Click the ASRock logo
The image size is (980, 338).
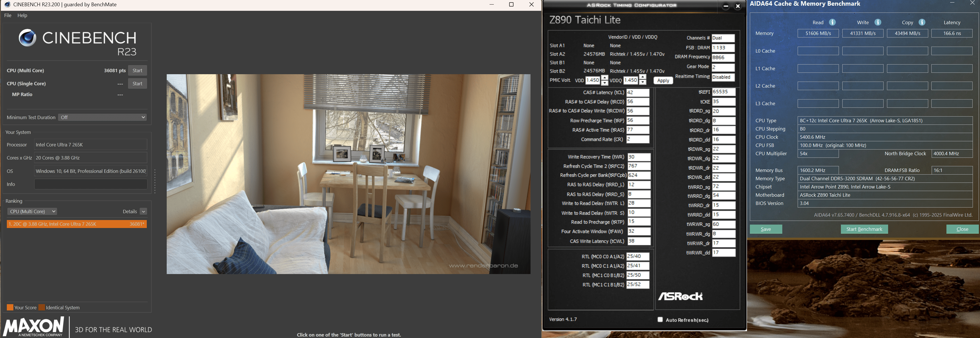(680, 296)
